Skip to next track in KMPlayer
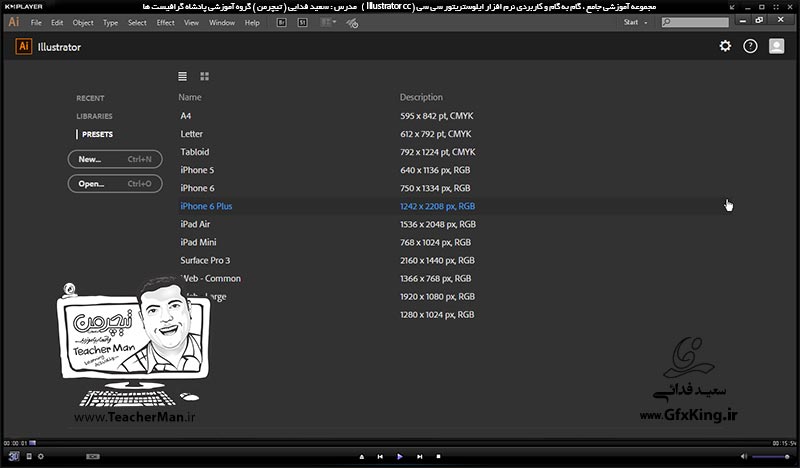 click(x=419, y=457)
